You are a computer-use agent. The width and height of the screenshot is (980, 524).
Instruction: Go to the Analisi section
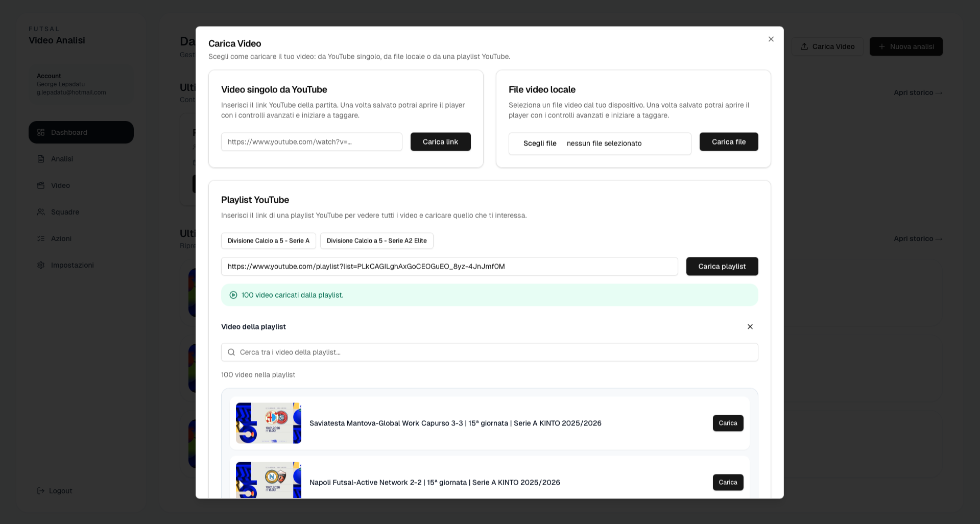[x=81, y=159]
